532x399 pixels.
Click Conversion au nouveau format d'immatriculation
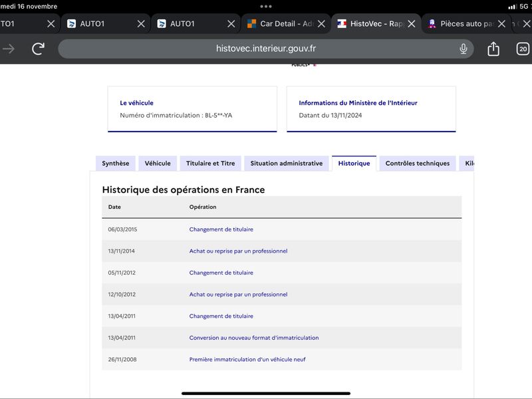tap(254, 338)
